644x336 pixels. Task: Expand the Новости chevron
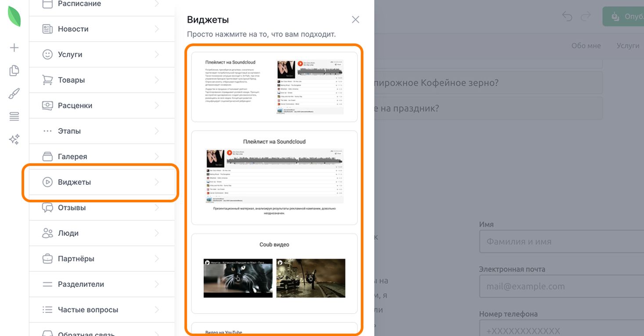click(x=157, y=29)
